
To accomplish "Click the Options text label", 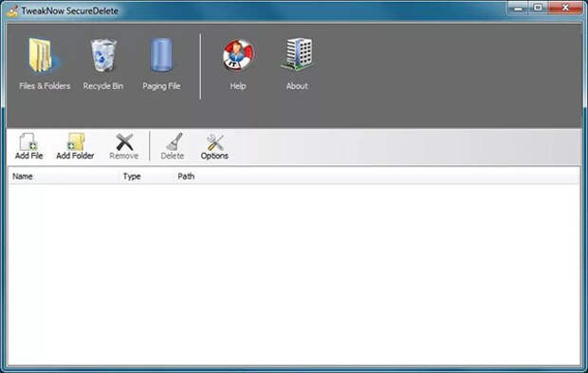I will [x=214, y=156].
